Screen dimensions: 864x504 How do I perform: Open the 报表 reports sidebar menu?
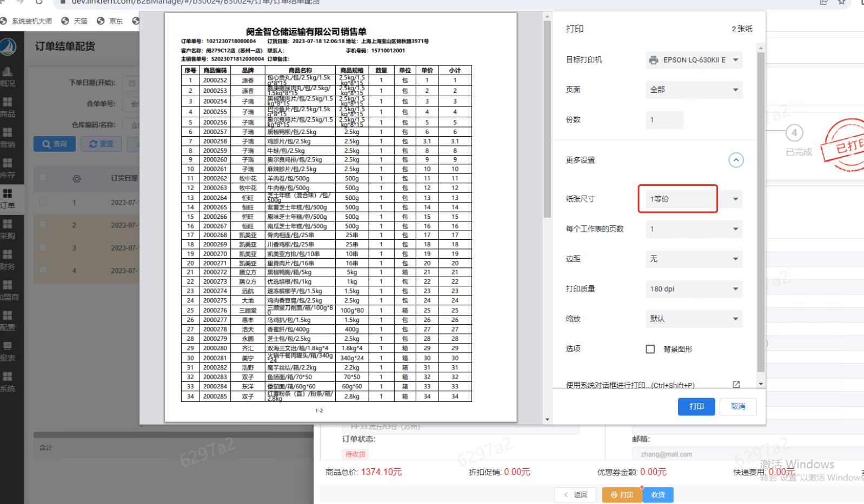8,351
